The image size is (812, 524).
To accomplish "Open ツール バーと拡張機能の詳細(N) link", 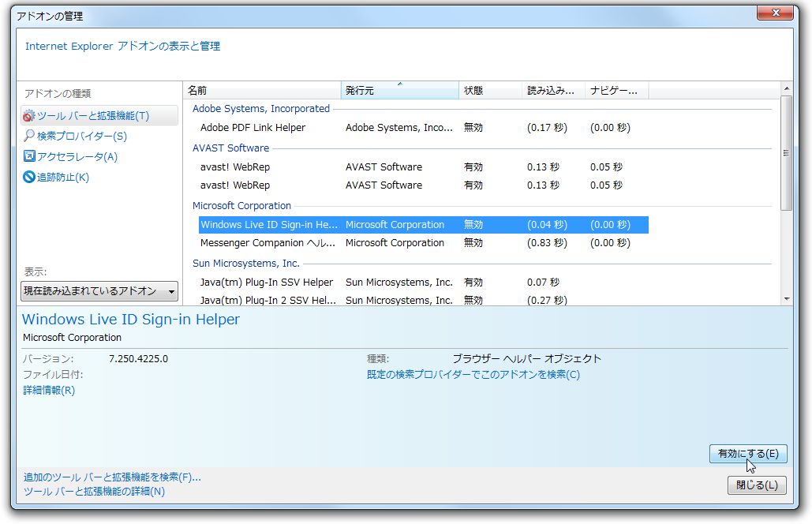I will pos(94,492).
